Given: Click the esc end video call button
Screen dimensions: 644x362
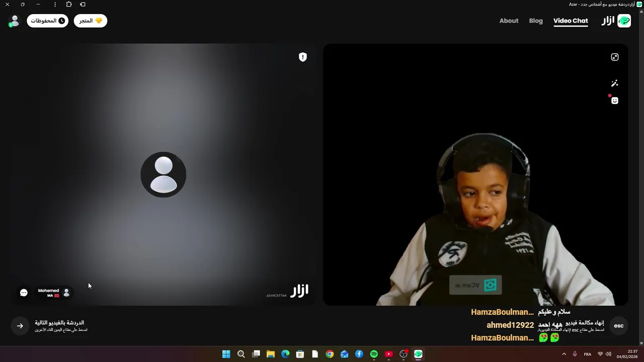Looking at the screenshot, I should tap(619, 326).
